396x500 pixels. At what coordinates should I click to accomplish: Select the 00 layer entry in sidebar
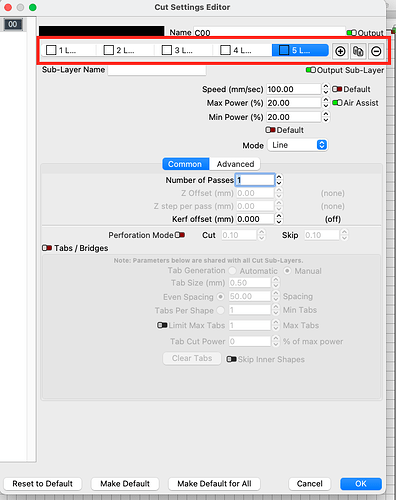pos(13,24)
